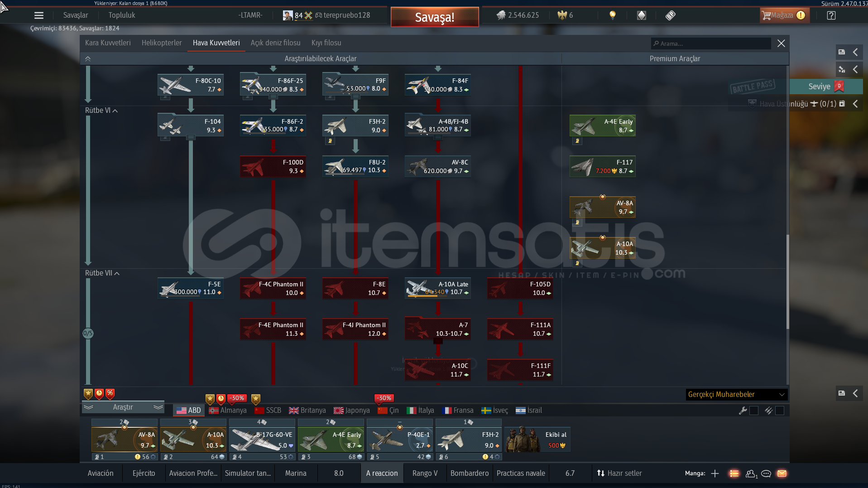Collapse all ranks with the top double-chevron
The height and width of the screenshot is (488, 868).
click(x=88, y=59)
